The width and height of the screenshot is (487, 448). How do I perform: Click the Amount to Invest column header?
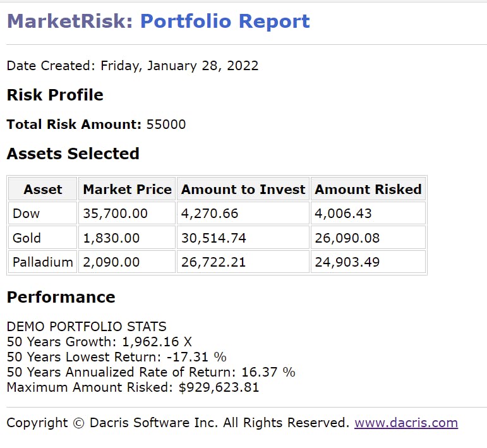[x=243, y=189]
